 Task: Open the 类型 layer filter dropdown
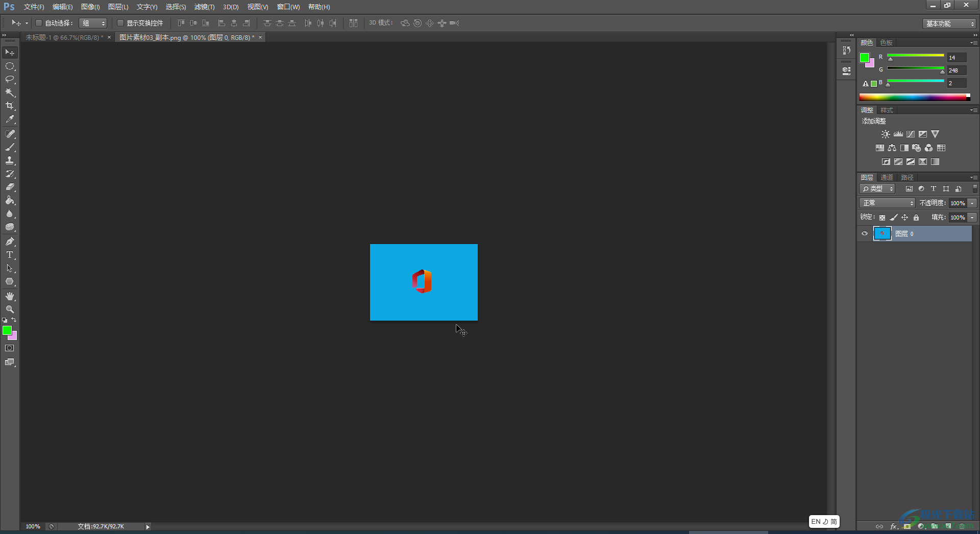tap(877, 189)
